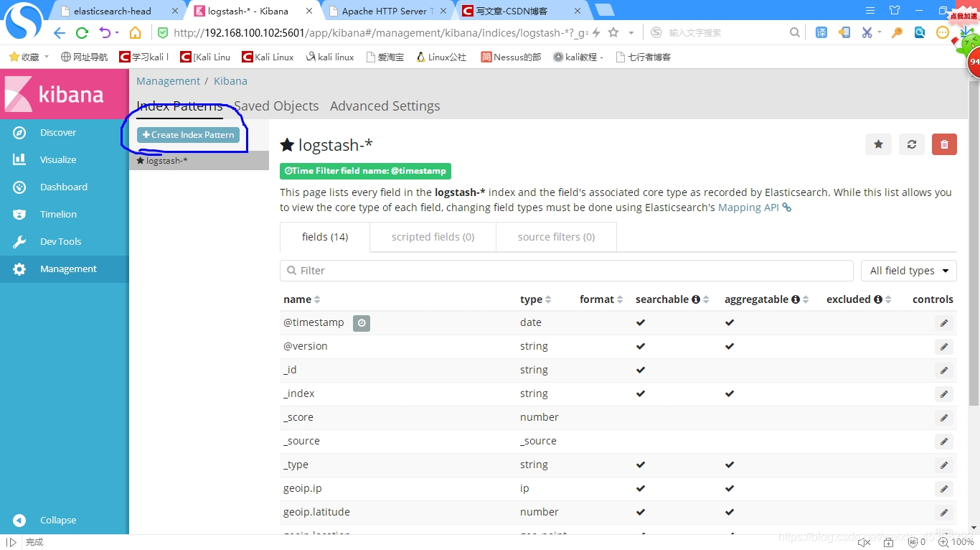Bookmark this page with star icon
The image size is (980, 550).
click(613, 33)
